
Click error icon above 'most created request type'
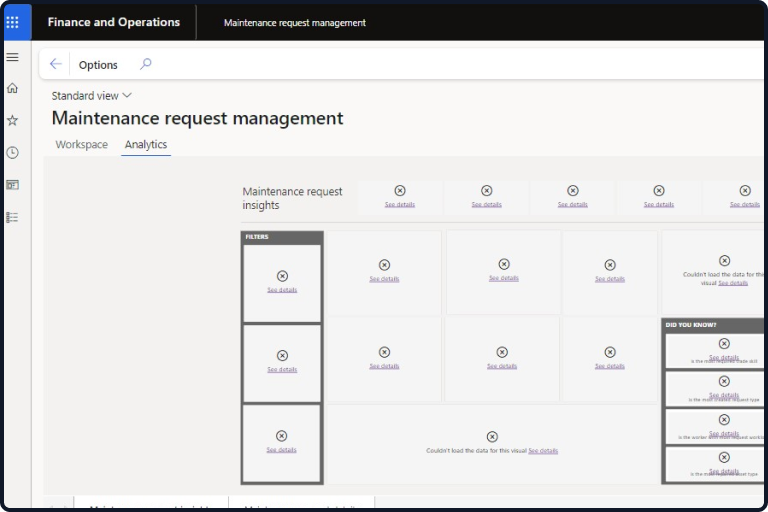[x=724, y=381]
